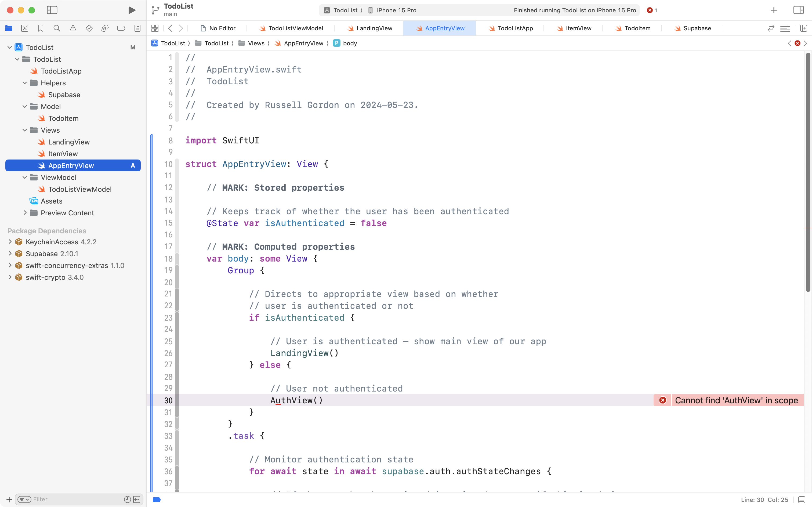Switch to the LandingView tab
This screenshot has width=812, height=507.
(374, 28)
